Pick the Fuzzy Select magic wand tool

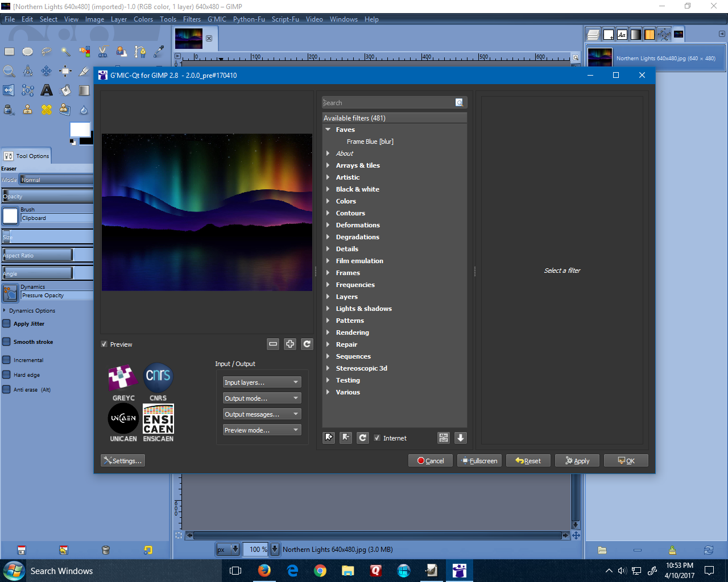click(65, 52)
